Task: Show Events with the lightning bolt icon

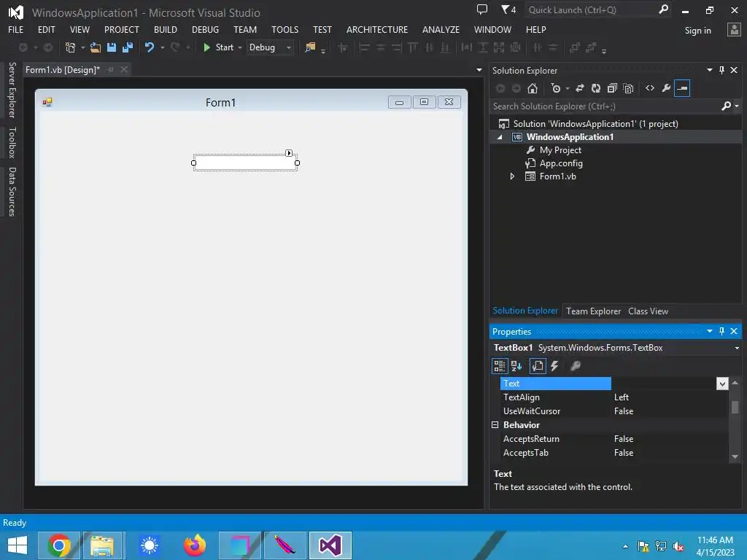Action: click(x=554, y=366)
